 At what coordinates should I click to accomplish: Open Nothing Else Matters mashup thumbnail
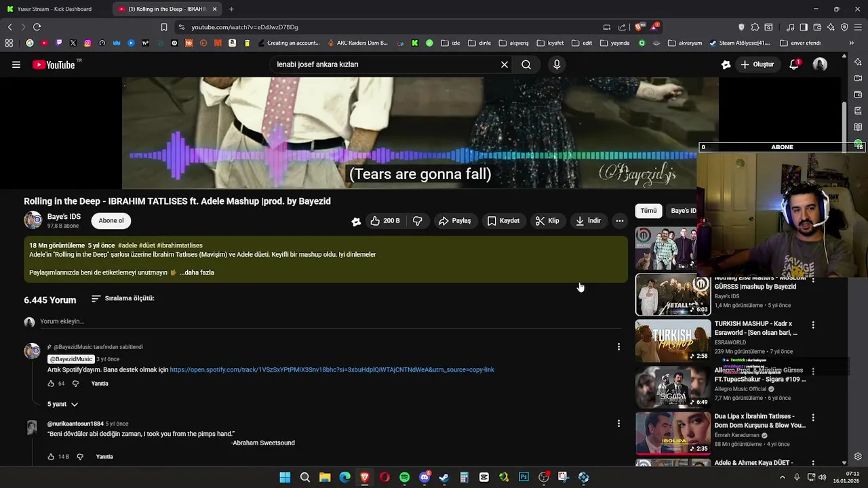(x=673, y=295)
